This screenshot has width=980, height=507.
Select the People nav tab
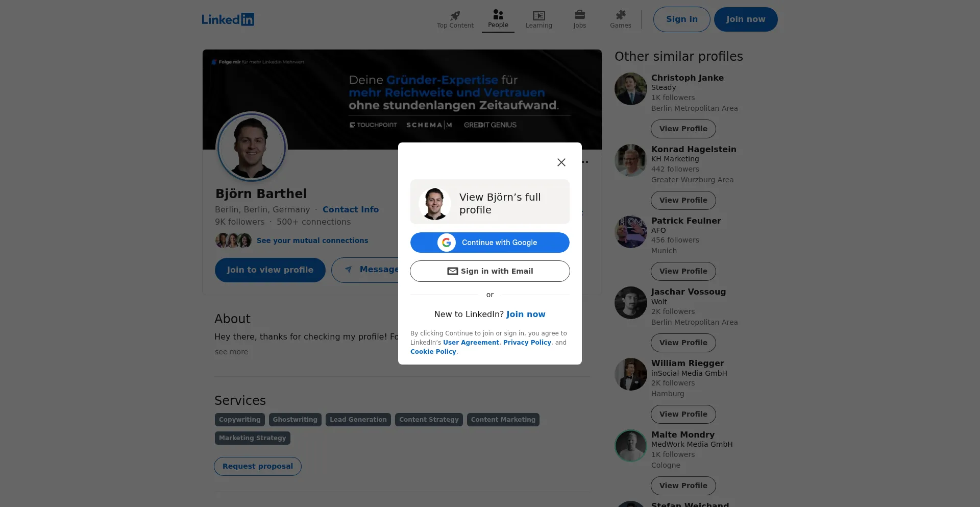498,19
